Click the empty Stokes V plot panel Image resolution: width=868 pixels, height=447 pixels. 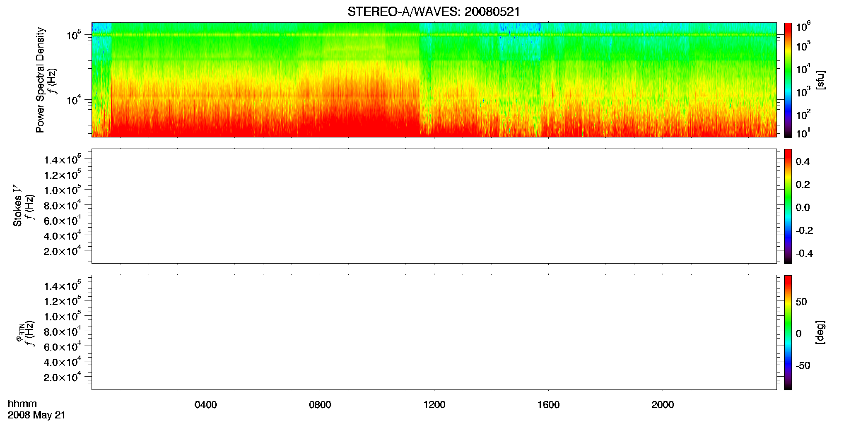434,206
